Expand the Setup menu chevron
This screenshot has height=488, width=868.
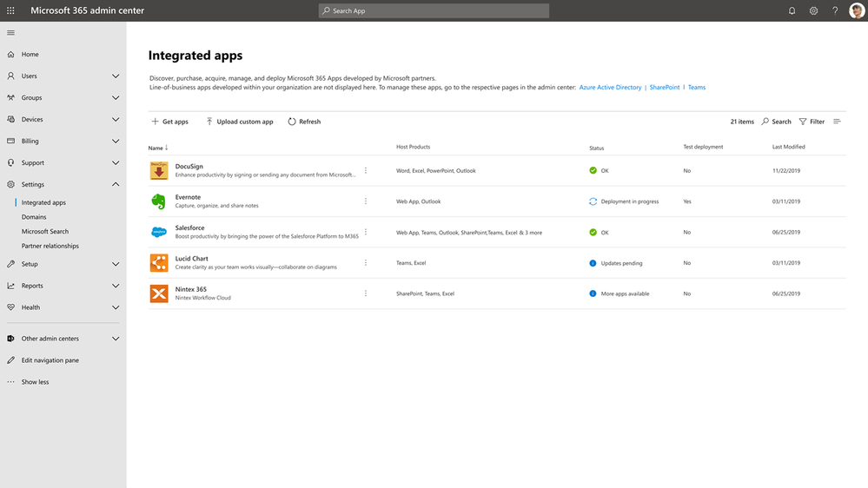point(116,264)
